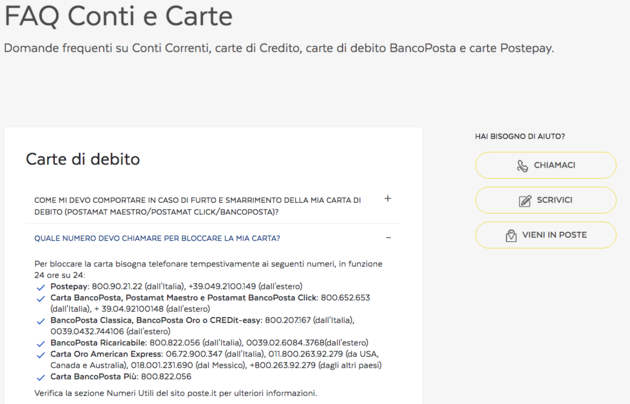
Task: Click the Mexico number 018.001.231.690
Action: click(162, 365)
